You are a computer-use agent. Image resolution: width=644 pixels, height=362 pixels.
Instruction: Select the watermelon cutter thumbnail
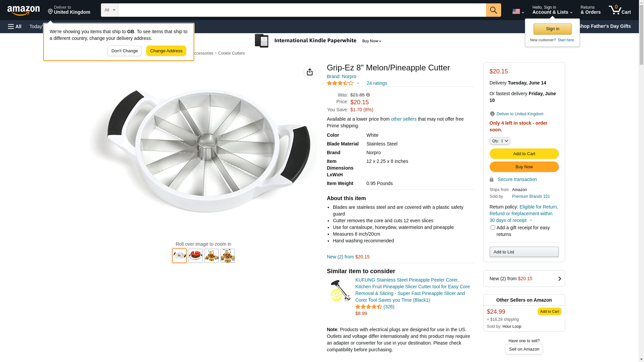pos(196,256)
